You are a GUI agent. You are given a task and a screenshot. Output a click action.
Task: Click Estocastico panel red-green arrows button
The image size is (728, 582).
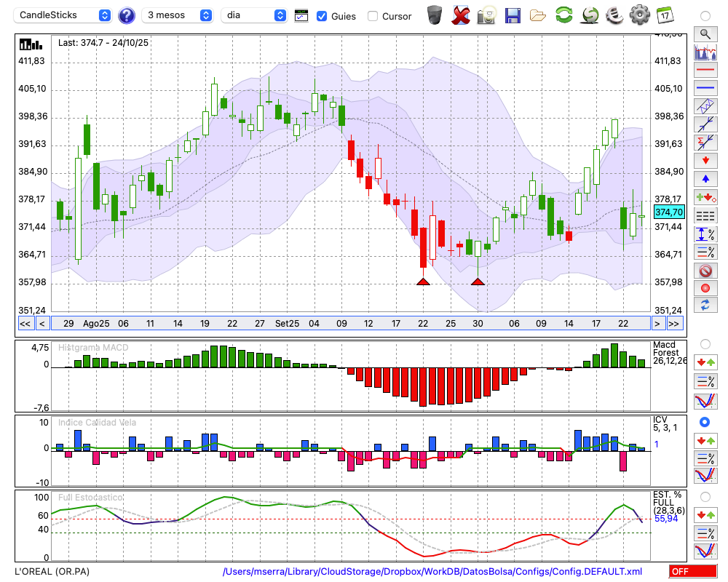tap(705, 514)
